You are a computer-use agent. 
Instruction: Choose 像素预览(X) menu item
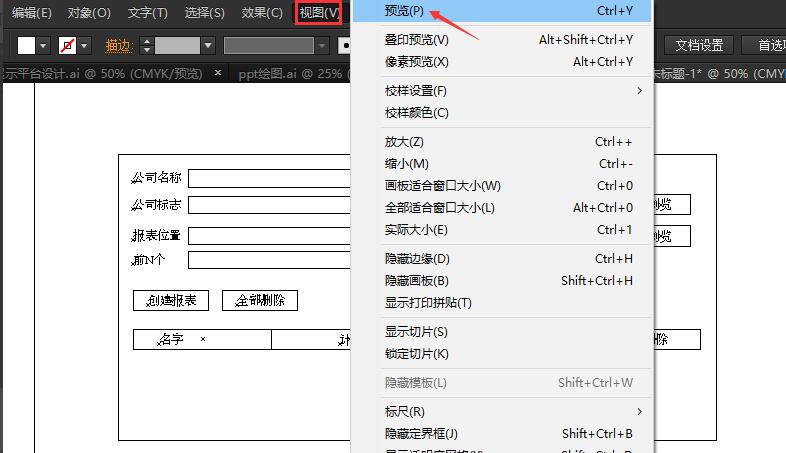click(502, 62)
